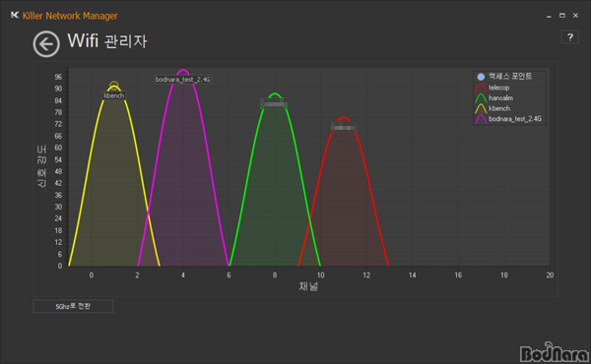Screen dimensions: 591x364
Task: Switch to 5GHz with the bottom button
Action: [x=73, y=306]
